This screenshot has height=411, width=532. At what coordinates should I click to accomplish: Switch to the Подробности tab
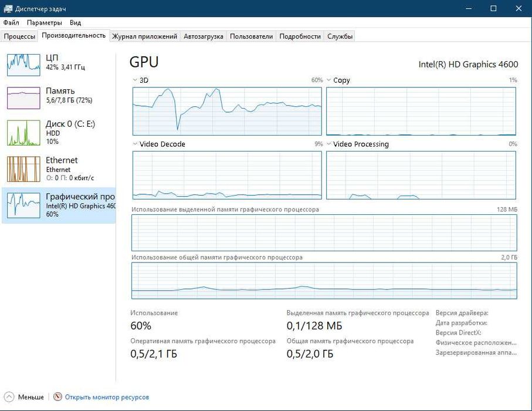pos(300,36)
